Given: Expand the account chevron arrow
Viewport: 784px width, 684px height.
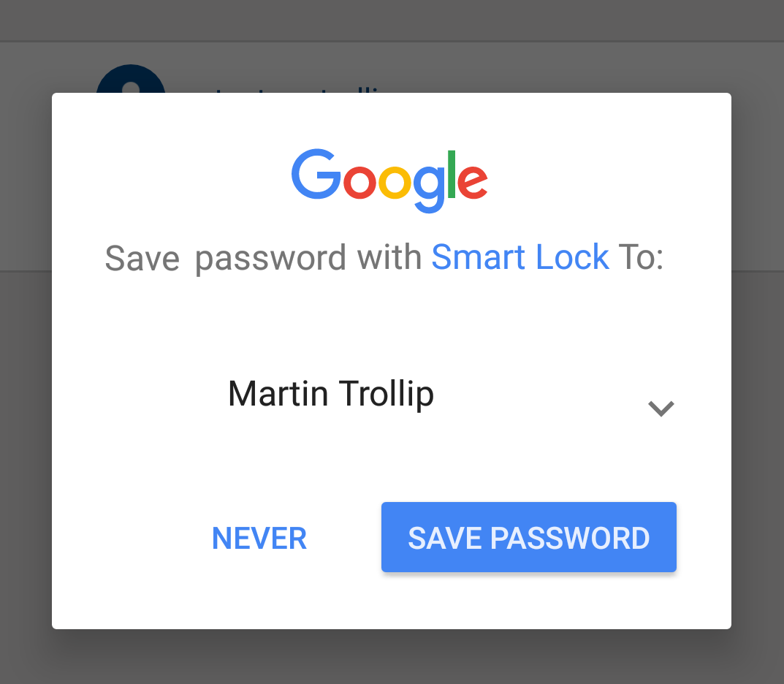Looking at the screenshot, I should point(661,408).
